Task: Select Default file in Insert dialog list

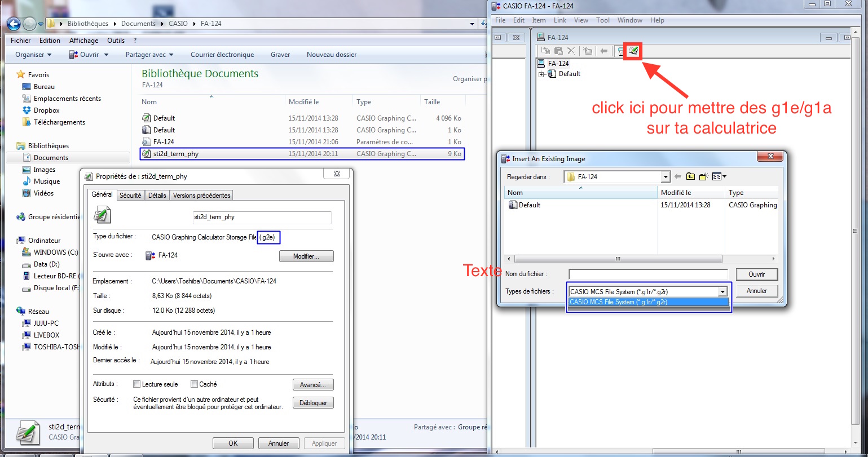Action: point(525,205)
